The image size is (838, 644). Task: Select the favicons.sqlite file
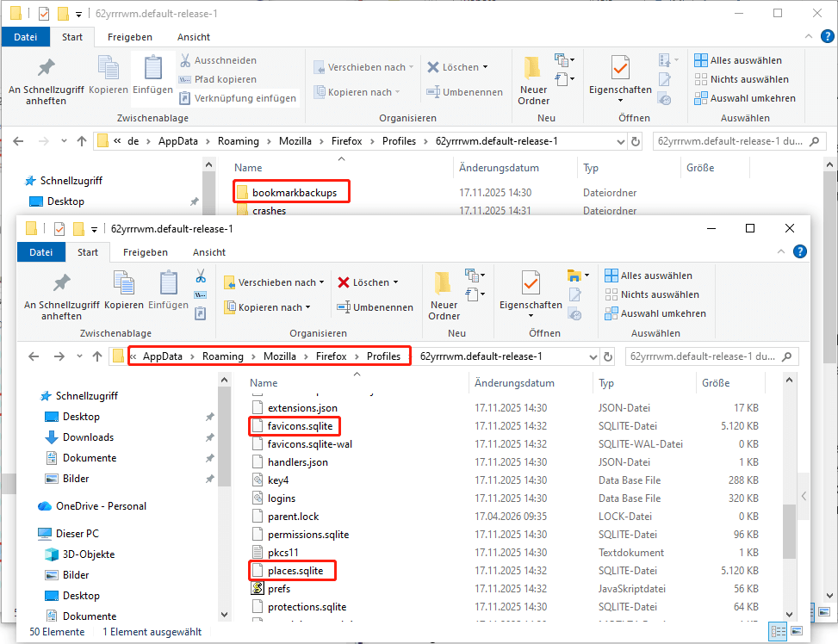[300, 426]
